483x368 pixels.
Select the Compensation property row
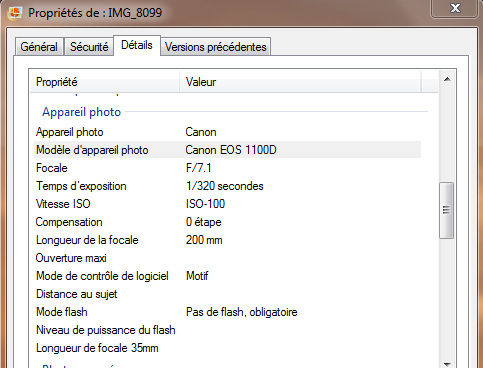[x=227, y=222]
